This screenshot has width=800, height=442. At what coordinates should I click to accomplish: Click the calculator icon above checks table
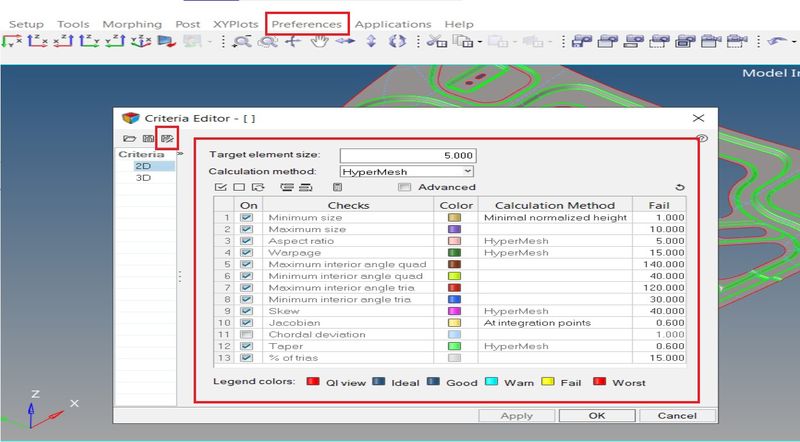(337, 187)
